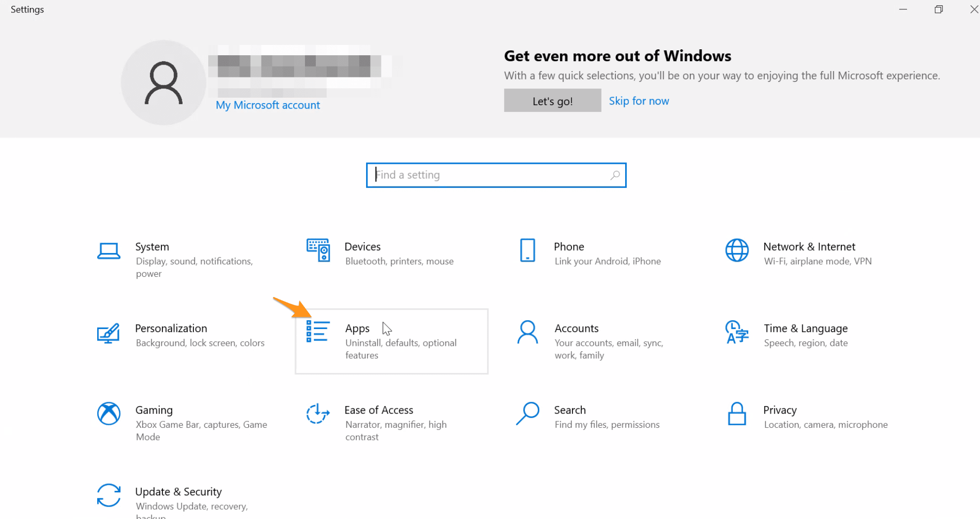
Task: Click 'Wi-Fi, airplane mode, VPN' text
Action: click(x=818, y=261)
